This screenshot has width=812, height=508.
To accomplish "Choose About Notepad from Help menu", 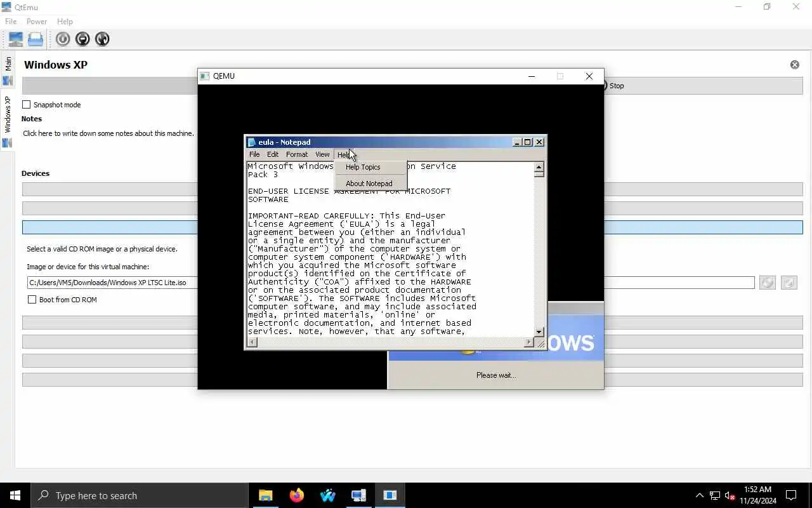I will pos(369,184).
